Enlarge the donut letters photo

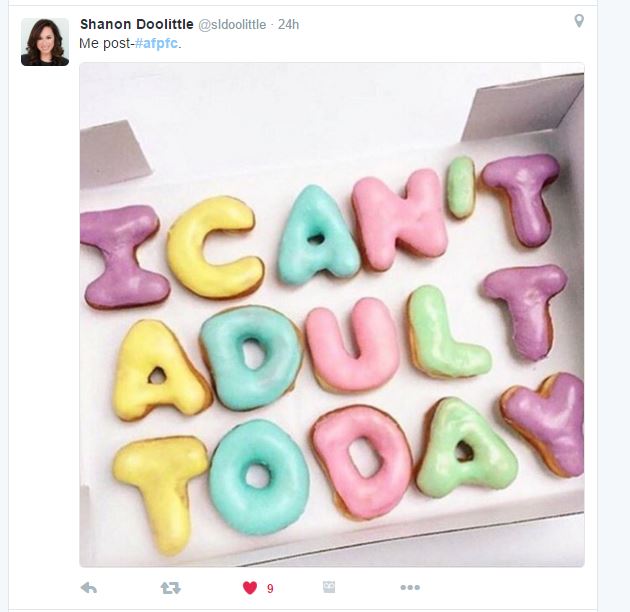[x=332, y=315]
